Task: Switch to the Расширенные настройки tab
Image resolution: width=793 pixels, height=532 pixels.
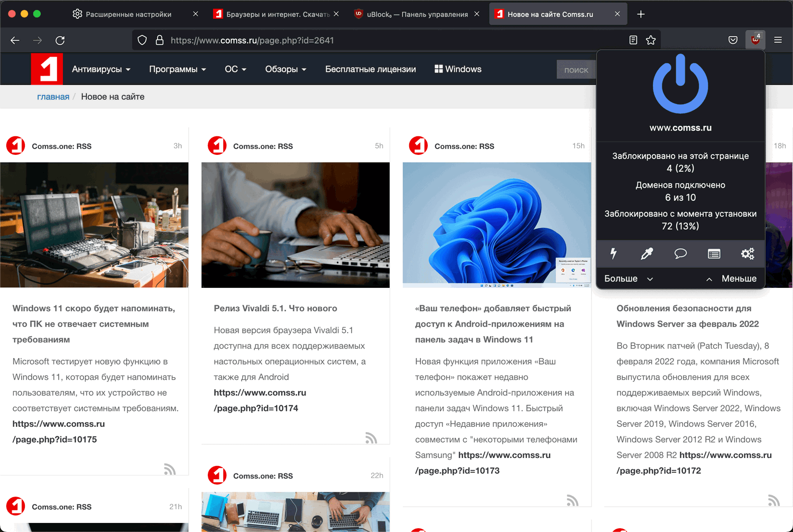Action: (128, 14)
